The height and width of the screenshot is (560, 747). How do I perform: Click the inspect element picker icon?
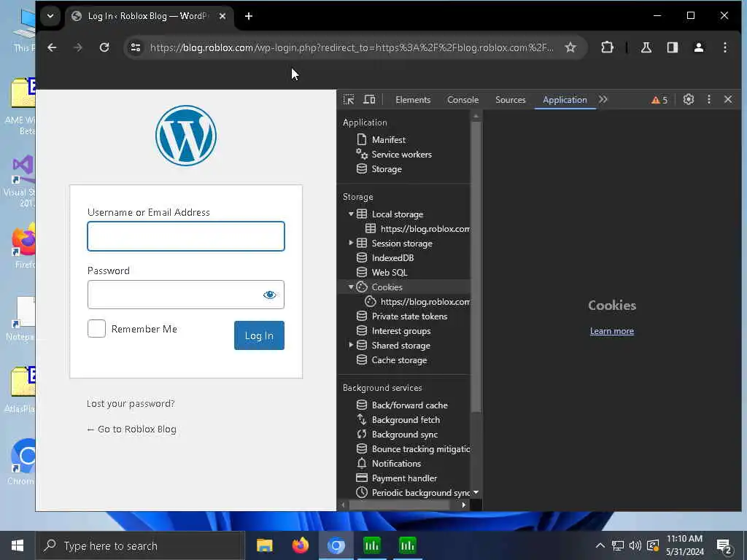349,99
